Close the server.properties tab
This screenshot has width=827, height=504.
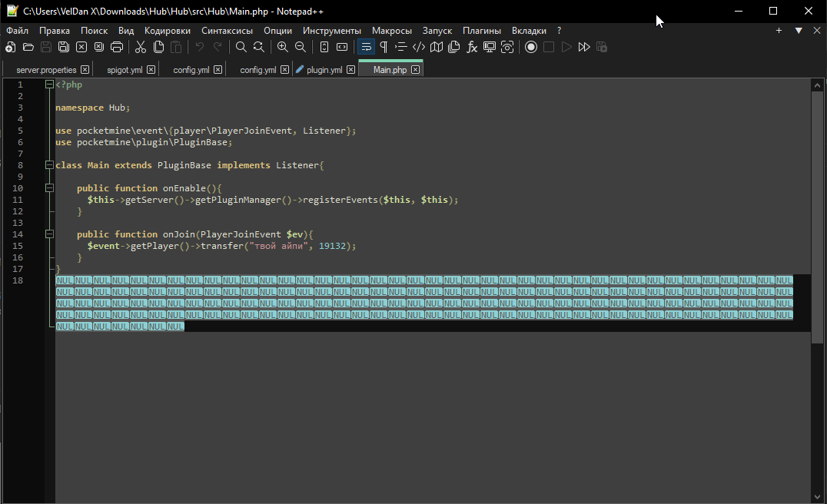[85, 70]
